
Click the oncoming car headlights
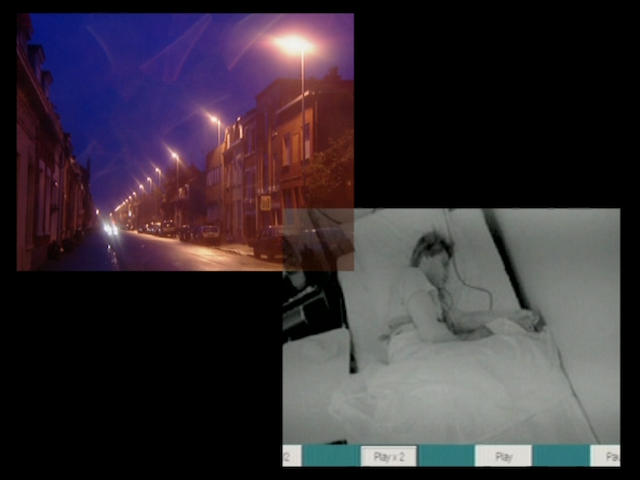point(109,228)
